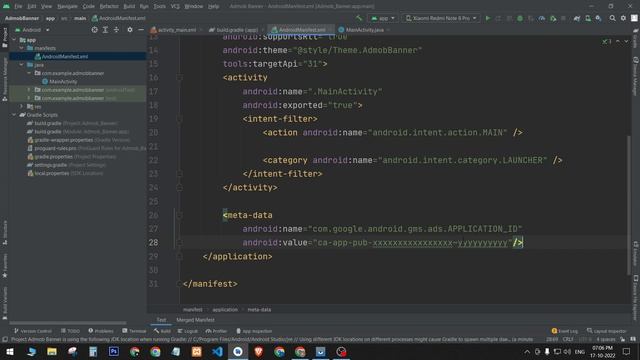Open the File menu

click(18, 7)
